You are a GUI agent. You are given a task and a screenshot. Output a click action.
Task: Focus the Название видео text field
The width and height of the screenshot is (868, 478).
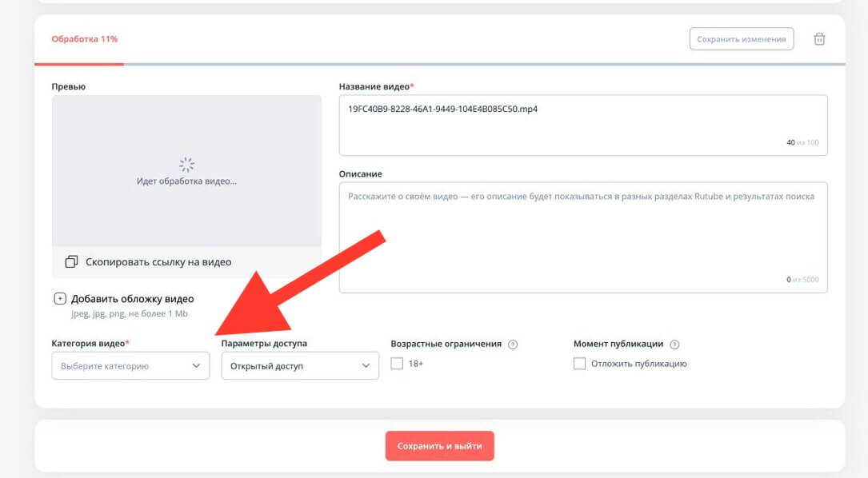582,124
